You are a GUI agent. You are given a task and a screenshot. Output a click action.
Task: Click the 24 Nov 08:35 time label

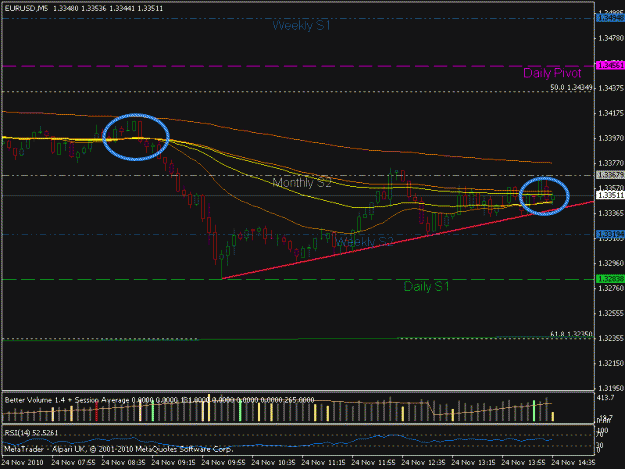pos(123,463)
